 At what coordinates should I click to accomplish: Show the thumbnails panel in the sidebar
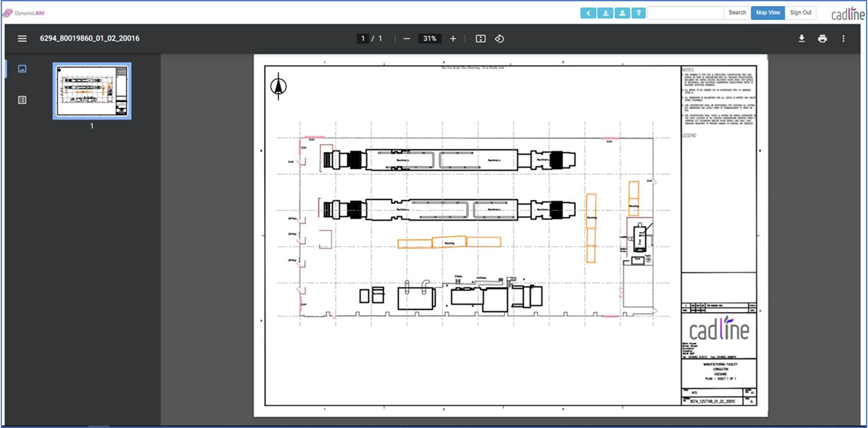pyautogui.click(x=22, y=69)
